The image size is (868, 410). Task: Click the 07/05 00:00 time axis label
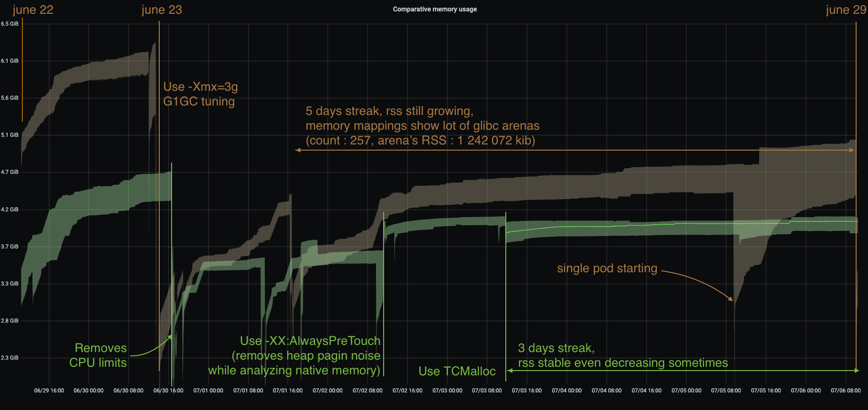pos(686,391)
